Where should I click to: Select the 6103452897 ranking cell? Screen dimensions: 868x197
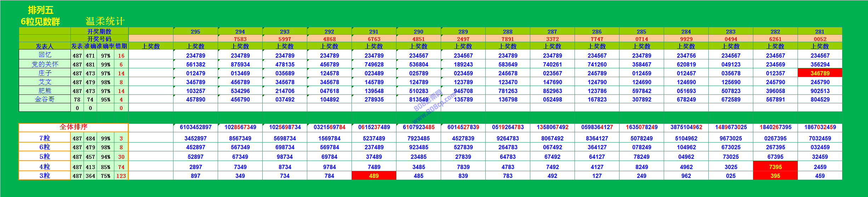195,127
